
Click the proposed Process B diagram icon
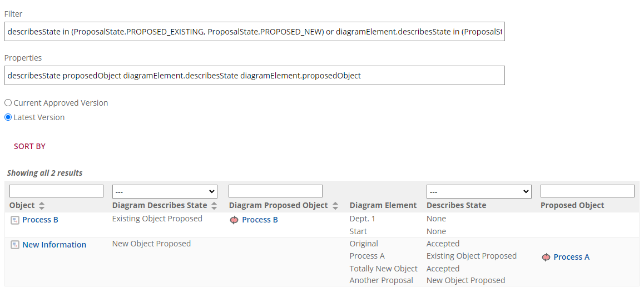click(x=234, y=220)
